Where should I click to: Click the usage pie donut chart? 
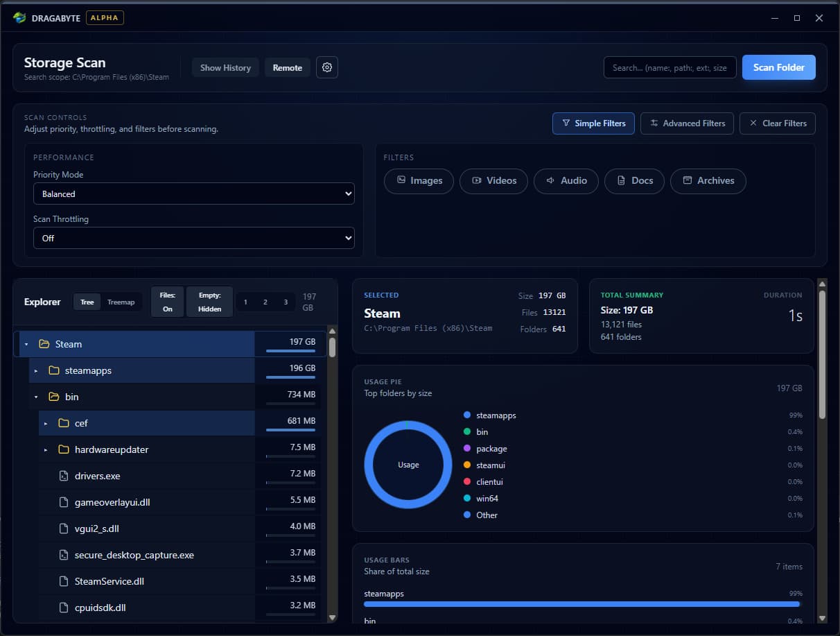pos(408,465)
